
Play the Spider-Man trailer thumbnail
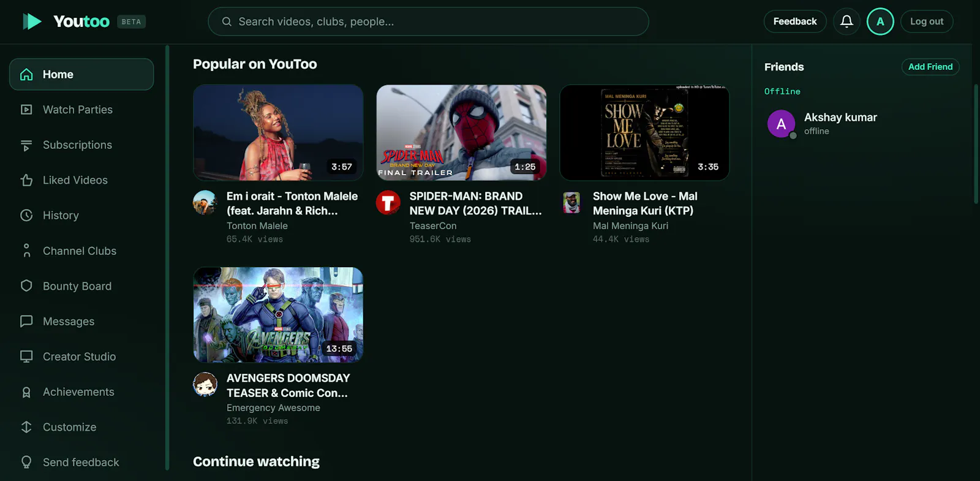pyautogui.click(x=461, y=132)
